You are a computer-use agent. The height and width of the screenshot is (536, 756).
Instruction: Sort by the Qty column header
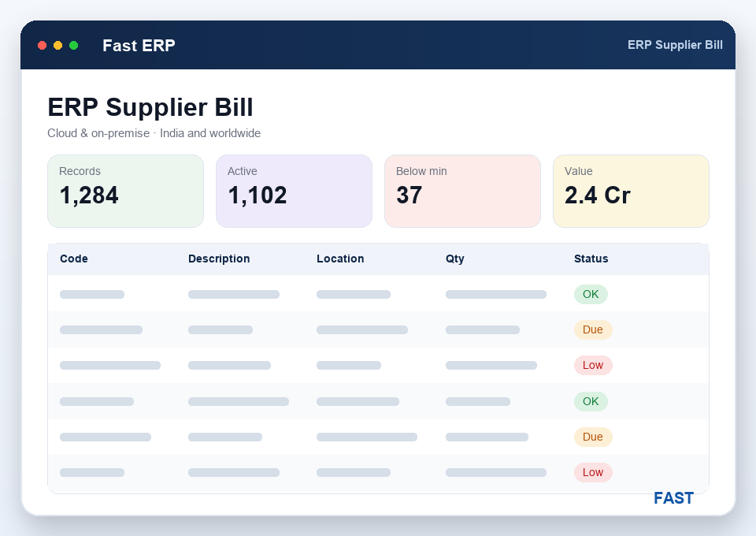454,259
